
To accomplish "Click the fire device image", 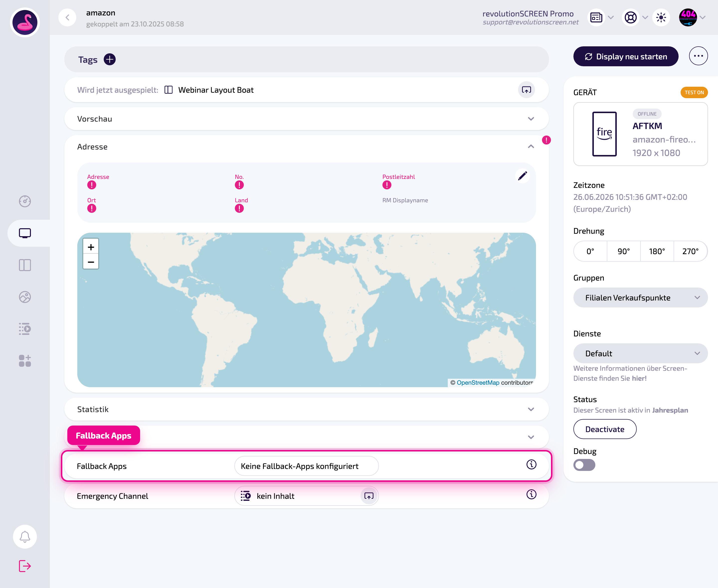I will (604, 134).
